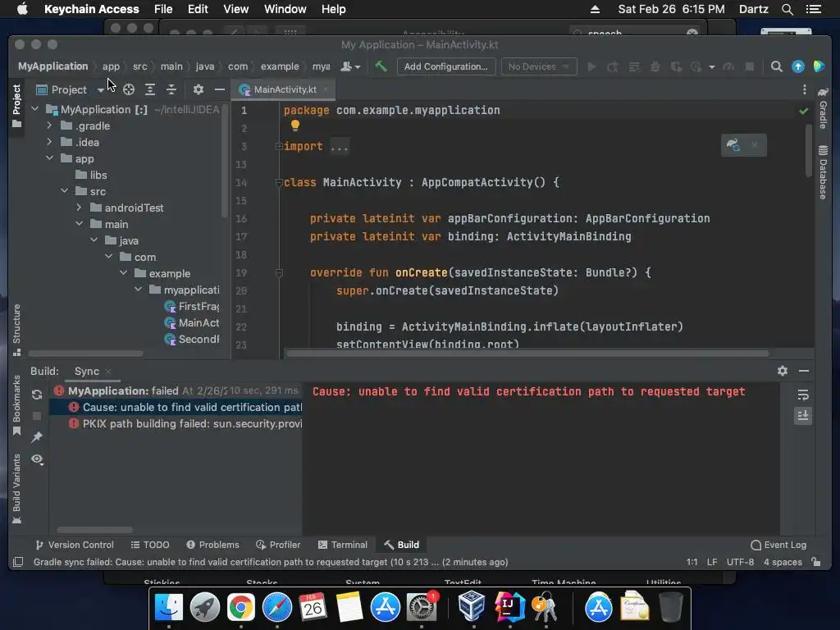Open the Event Log
840x630 pixels.
[x=778, y=545]
